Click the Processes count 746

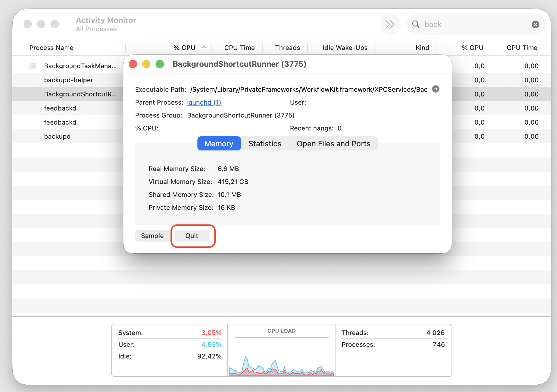(439, 344)
